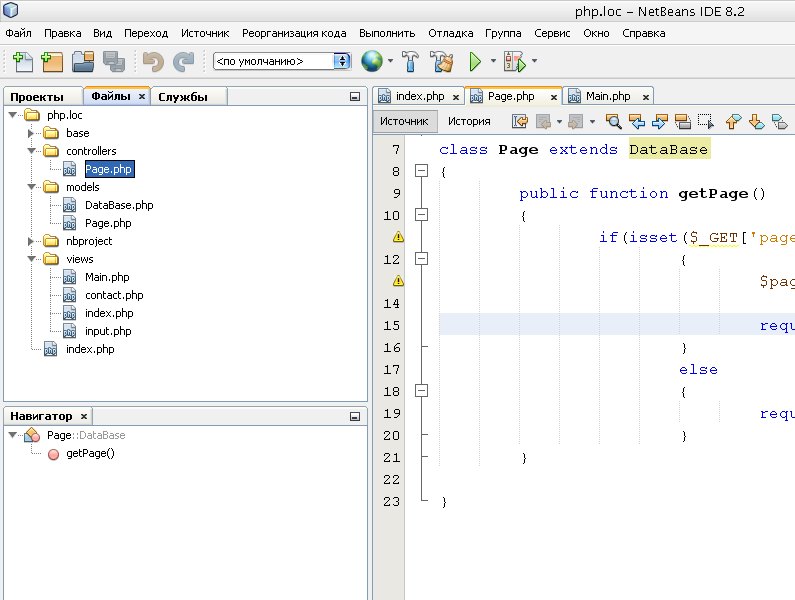Viewport: 795px width, 600px height.
Task: Close the index.php editor tab
Action: [455, 97]
